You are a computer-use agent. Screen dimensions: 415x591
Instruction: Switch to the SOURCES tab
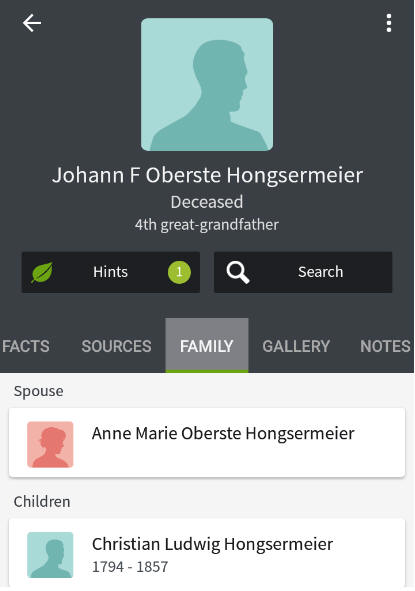(x=116, y=346)
